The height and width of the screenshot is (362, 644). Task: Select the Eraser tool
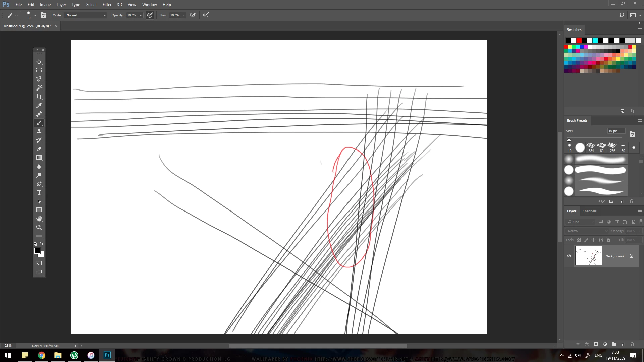[x=39, y=149]
